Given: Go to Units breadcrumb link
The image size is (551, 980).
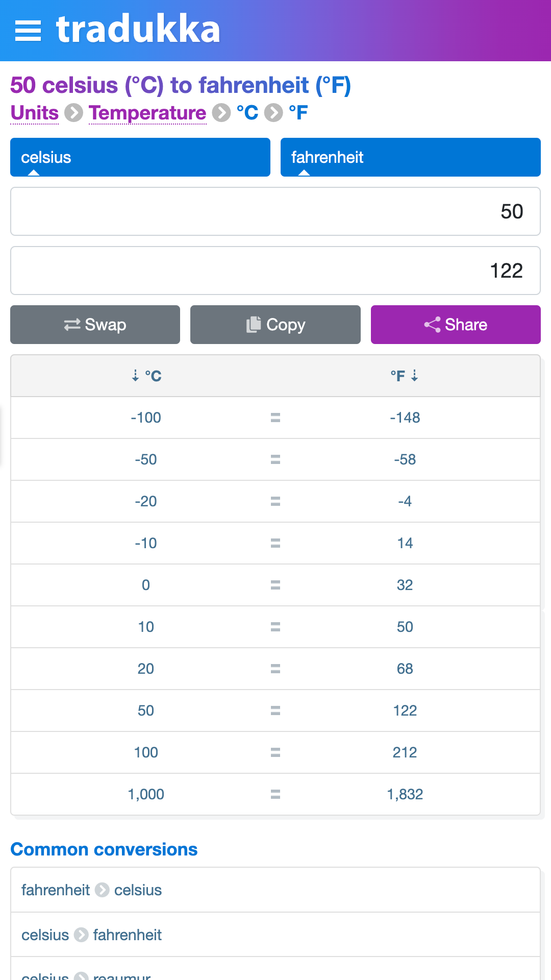Looking at the screenshot, I should point(35,113).
